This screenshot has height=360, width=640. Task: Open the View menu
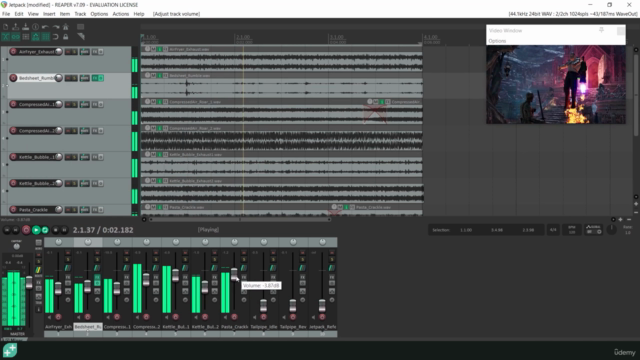[33, 14]
